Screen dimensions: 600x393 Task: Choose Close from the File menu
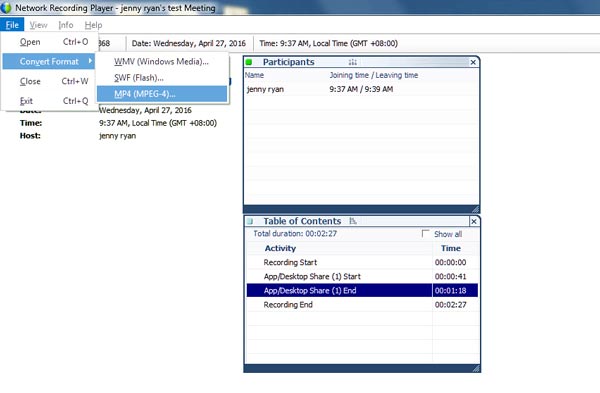pos(49,81)
